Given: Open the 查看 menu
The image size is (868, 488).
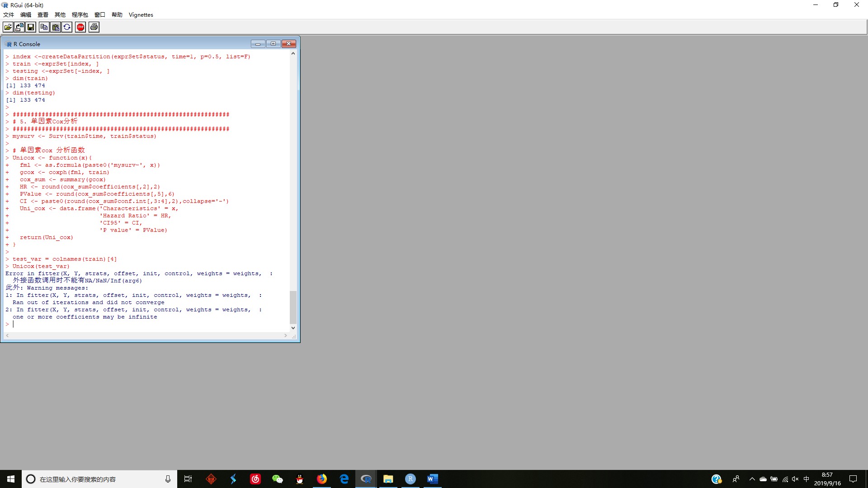Looking at the screenshot, I should tap(43, 14).
